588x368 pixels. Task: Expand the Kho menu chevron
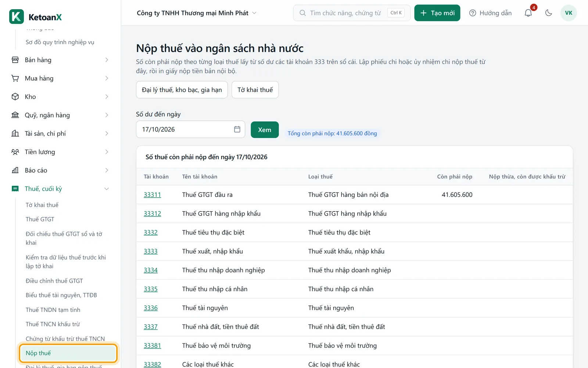click(107, 97)
